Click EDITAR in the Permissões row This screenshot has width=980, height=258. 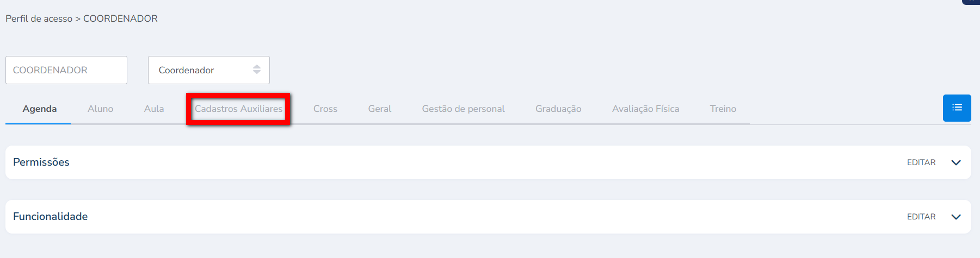click(x=921, y=162)
